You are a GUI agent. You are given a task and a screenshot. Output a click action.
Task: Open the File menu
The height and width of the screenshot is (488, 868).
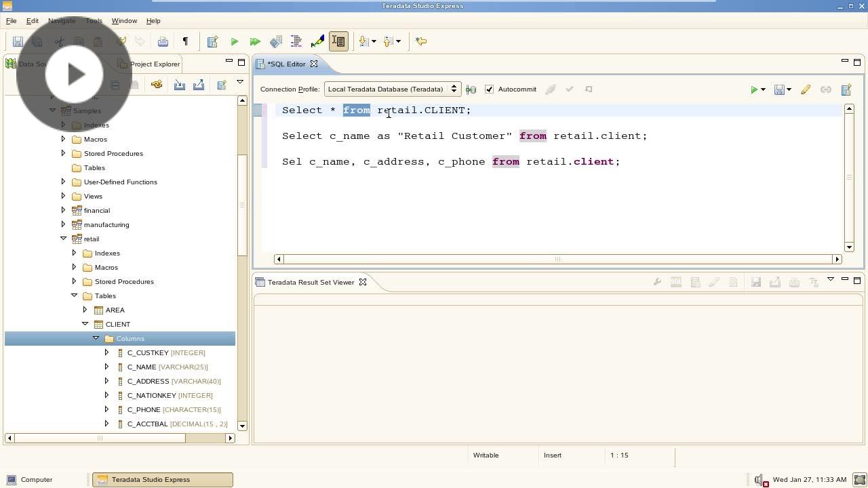pos(12,21)
